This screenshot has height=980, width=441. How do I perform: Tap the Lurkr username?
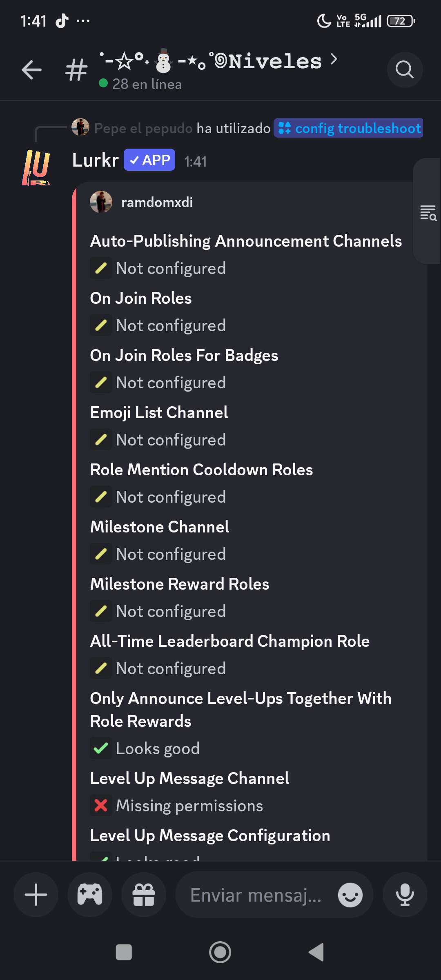[x=95, y=160]
